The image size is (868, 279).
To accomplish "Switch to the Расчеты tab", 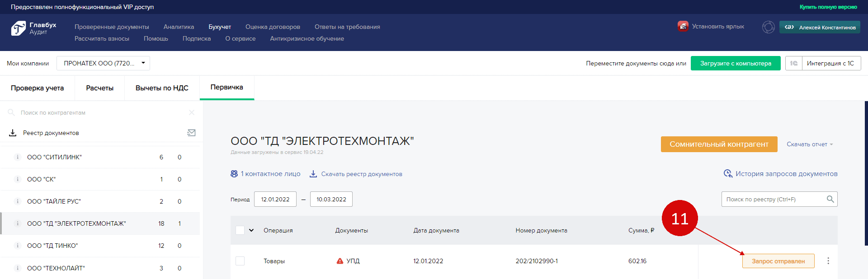I will [x=100, y=88].
